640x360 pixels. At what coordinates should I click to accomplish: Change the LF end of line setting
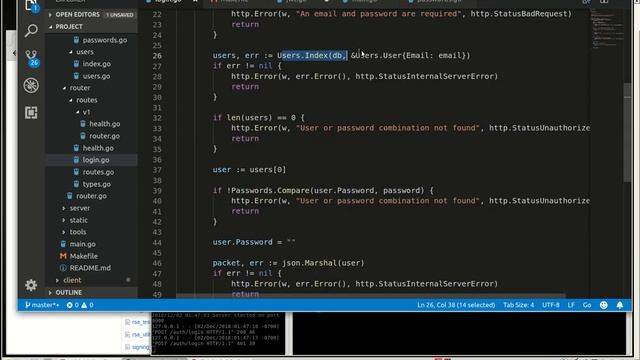[x=571, y=305]
